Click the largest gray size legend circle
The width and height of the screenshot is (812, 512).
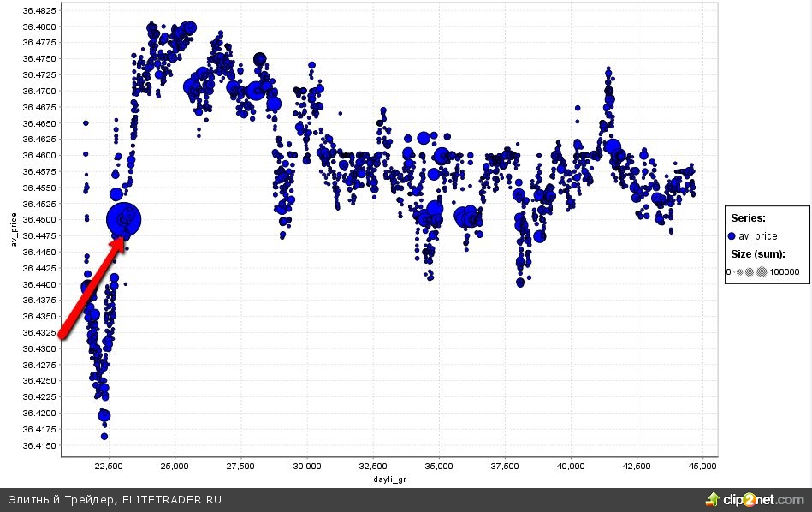pos(762,272)
